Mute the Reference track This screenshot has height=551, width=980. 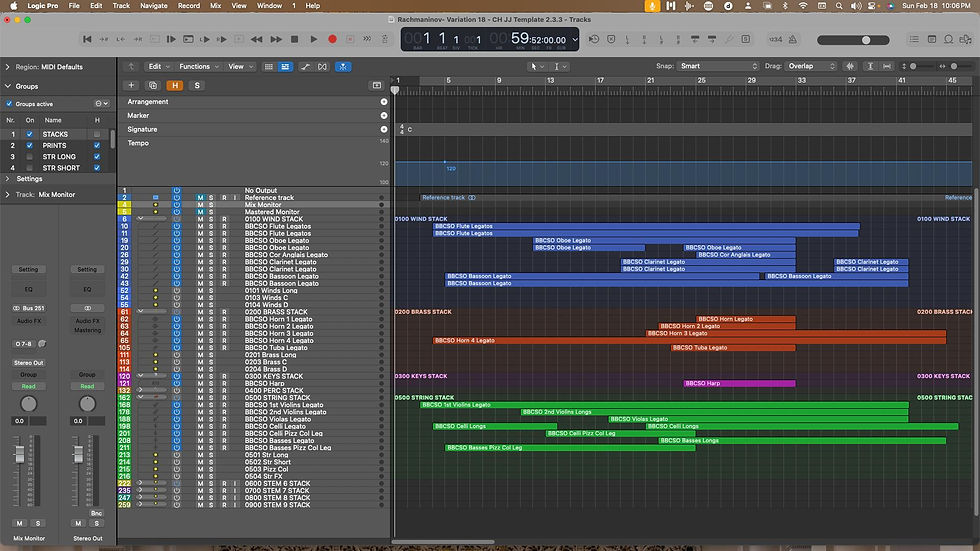tap(200, 197)
